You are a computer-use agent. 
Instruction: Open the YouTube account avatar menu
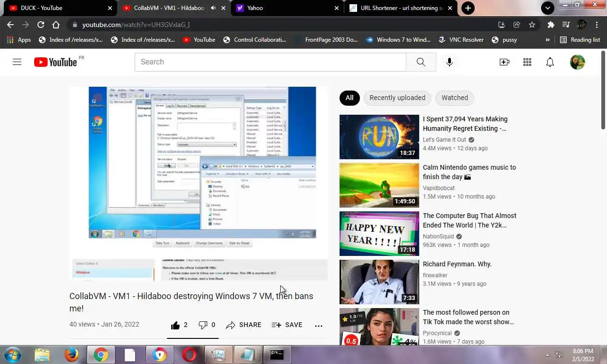click(578, 62)
